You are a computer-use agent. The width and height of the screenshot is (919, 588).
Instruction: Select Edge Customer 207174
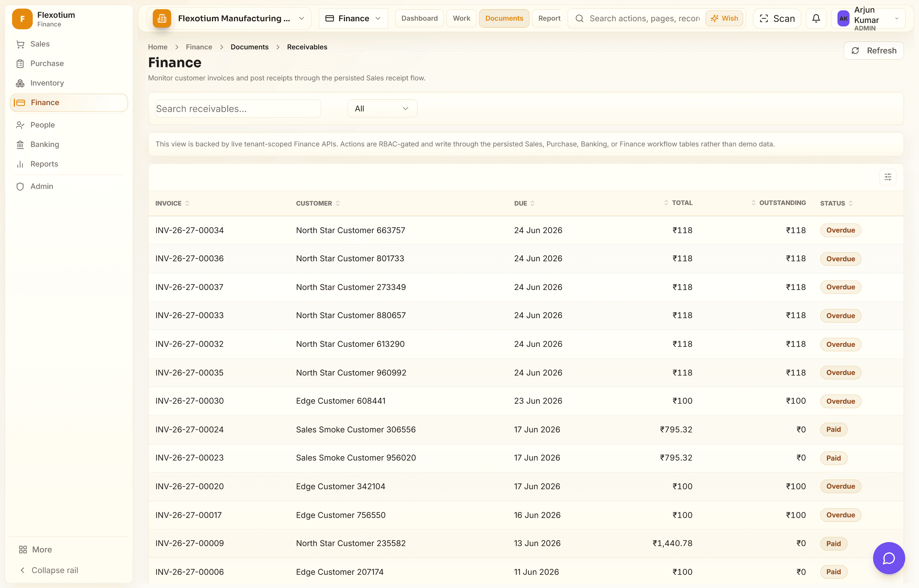340,572
